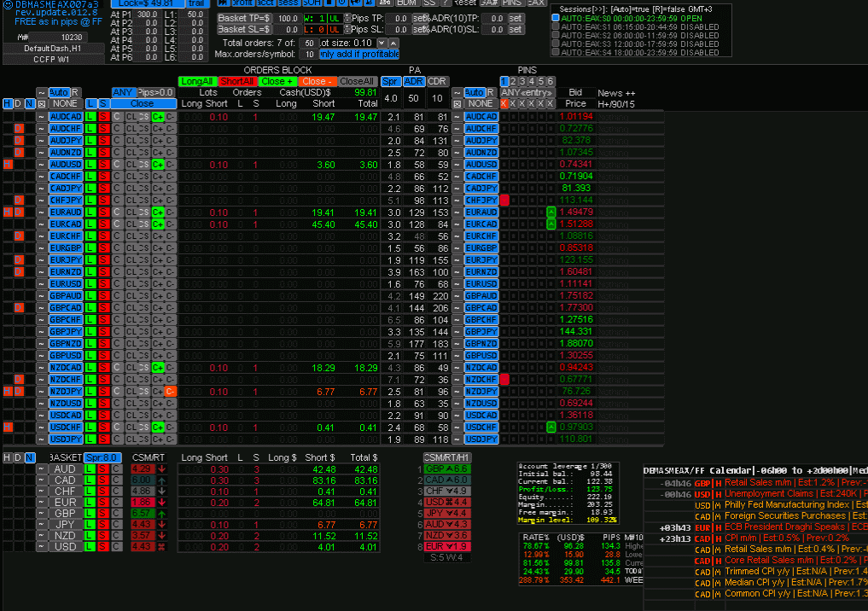The image size is (868, 611).
Task: Click the AUDUSD row's red S button
Action: [103, 165]
